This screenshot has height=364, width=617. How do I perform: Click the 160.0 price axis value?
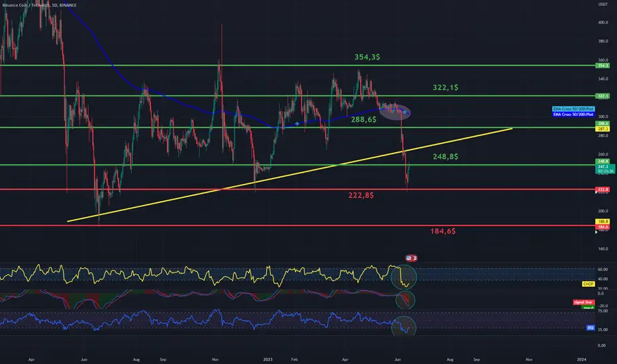coord(603,249)
